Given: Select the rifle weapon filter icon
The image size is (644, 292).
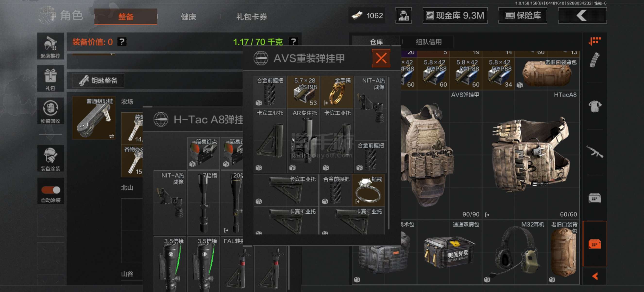Looking at the screenshot, I should (595, 152).
